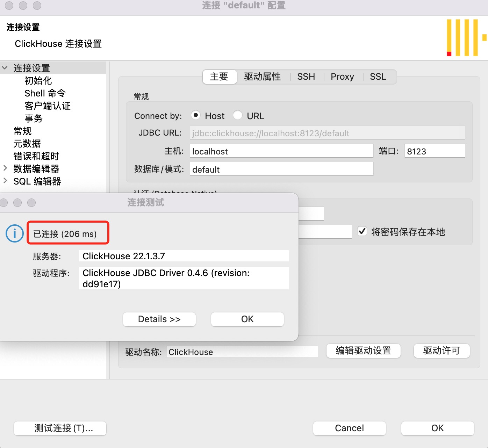Select 初始化 in the settings tree
Viewport: 488px width, 448px height.
click(38, 81)
